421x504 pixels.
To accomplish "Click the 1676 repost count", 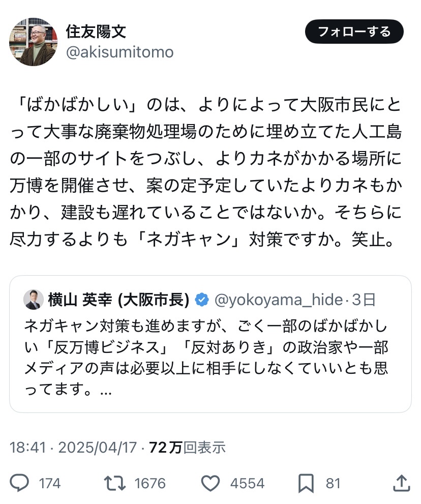I will pyautogui.click(x=150, y=483).
